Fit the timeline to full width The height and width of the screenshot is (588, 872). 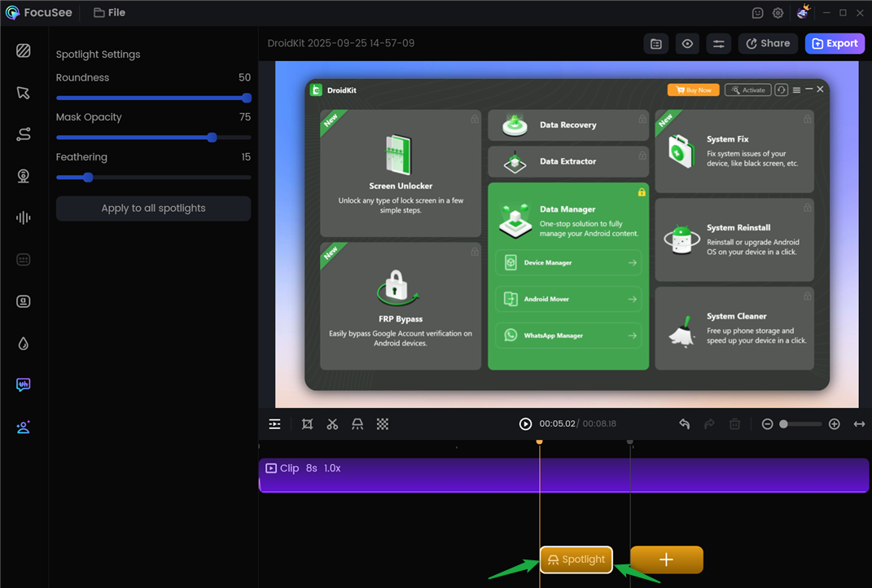[x=859, y=424]
